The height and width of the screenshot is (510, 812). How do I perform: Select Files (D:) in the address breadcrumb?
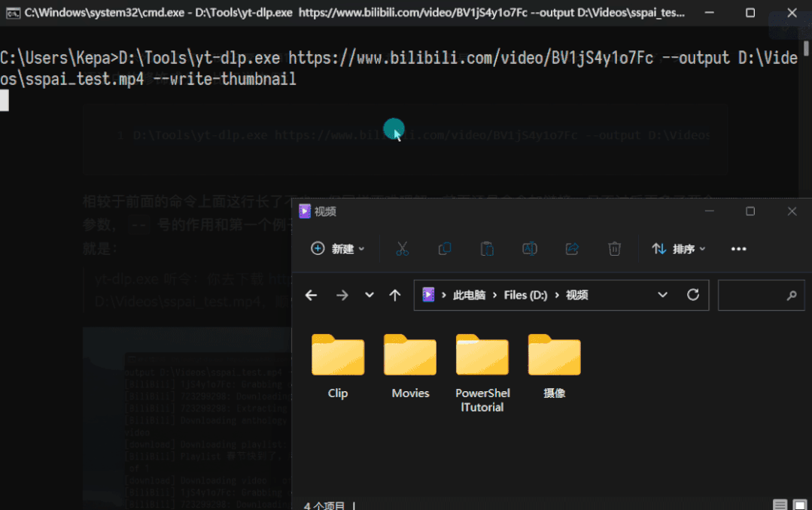coord(525,295)
